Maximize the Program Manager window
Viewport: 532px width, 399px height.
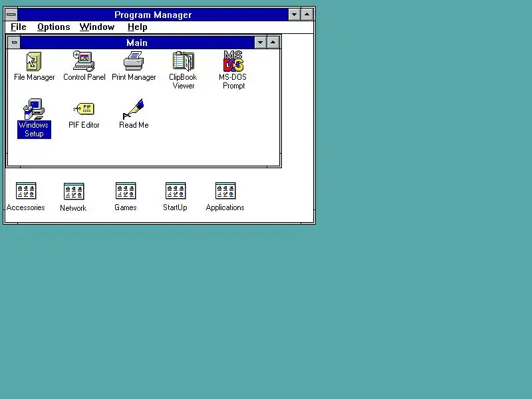[x=307, y=15]
